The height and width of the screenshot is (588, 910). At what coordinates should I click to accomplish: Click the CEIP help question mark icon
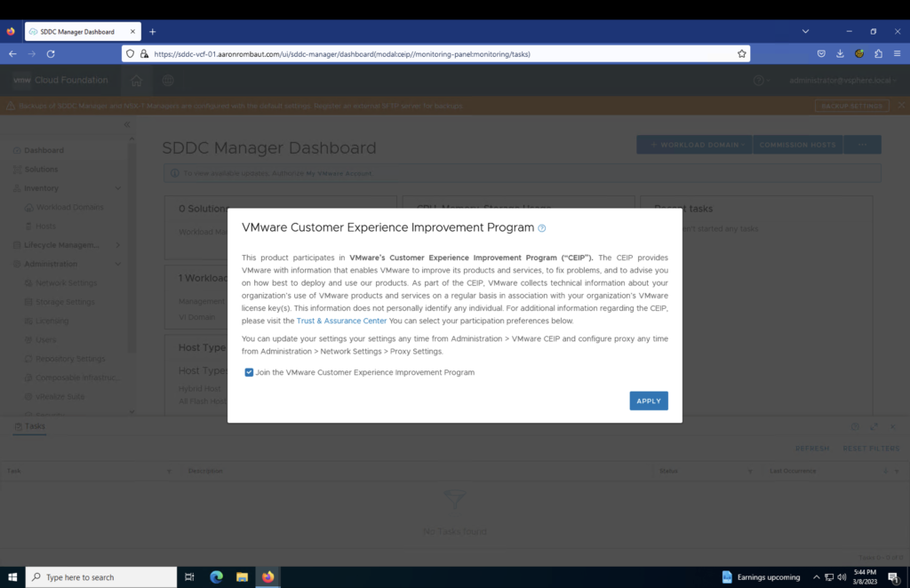click(542, 228)
